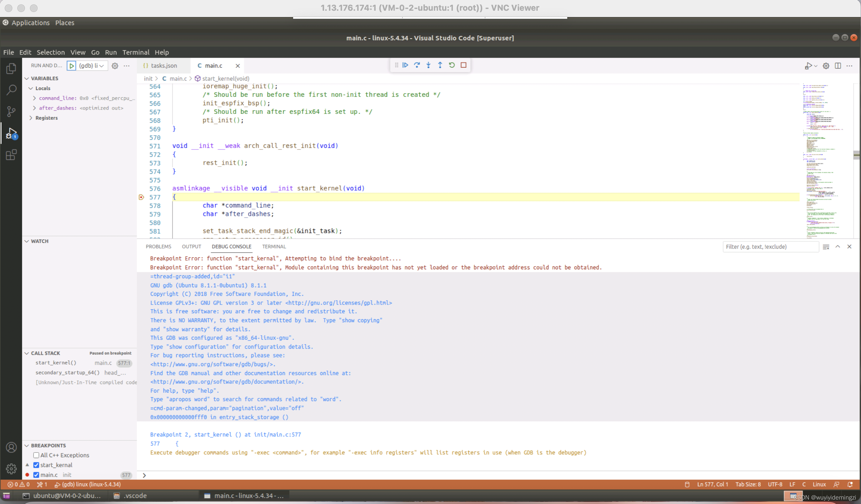Collapse the VARIABLES section
The height and width of the screenshot is (504, 861).
point(26,78)
